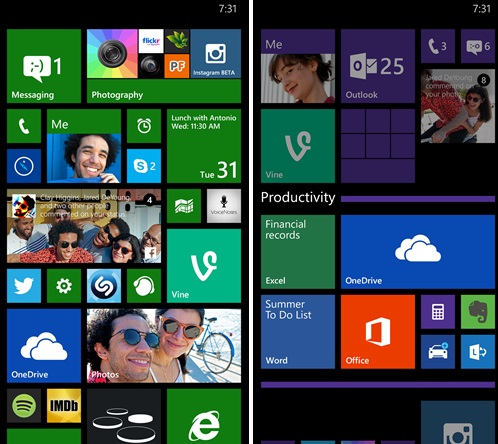Open the green Phone tile
The height and width of the screenshot is (444, 498).
click(x=24, y=126)
